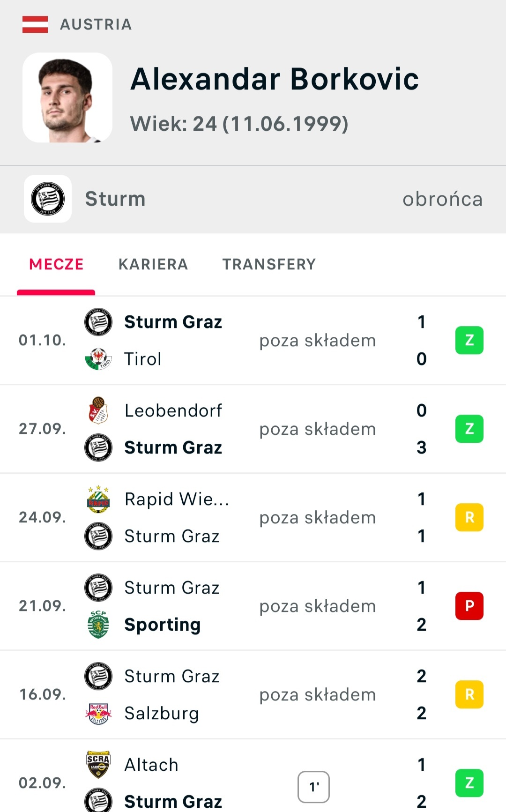Tap the Altach SCRA club crest
The width and height of the screenshot is (506, 812).
[x=98, y=765]
